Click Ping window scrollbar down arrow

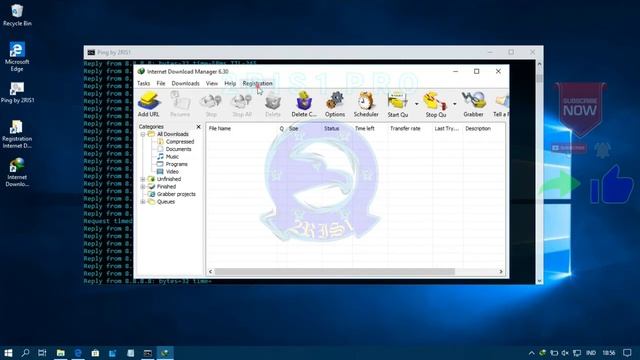pos(539,281)
